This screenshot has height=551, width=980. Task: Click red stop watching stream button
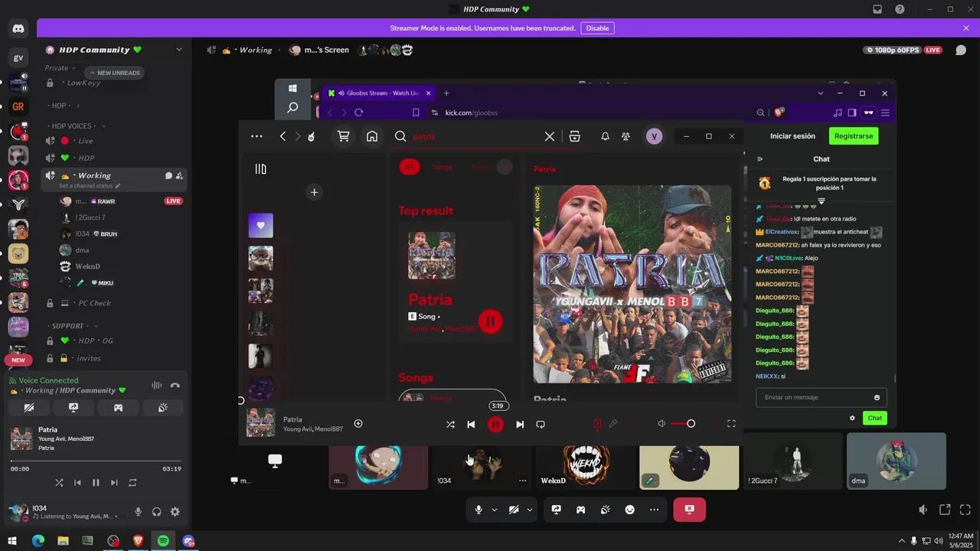pyautogui.click(x=689, y=510)
